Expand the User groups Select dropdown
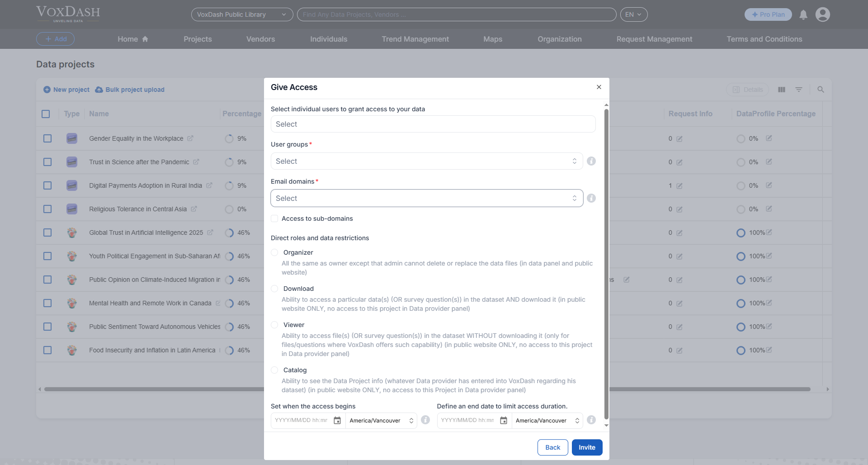Viewport: 868px width, 465px height. coord(427,161)
